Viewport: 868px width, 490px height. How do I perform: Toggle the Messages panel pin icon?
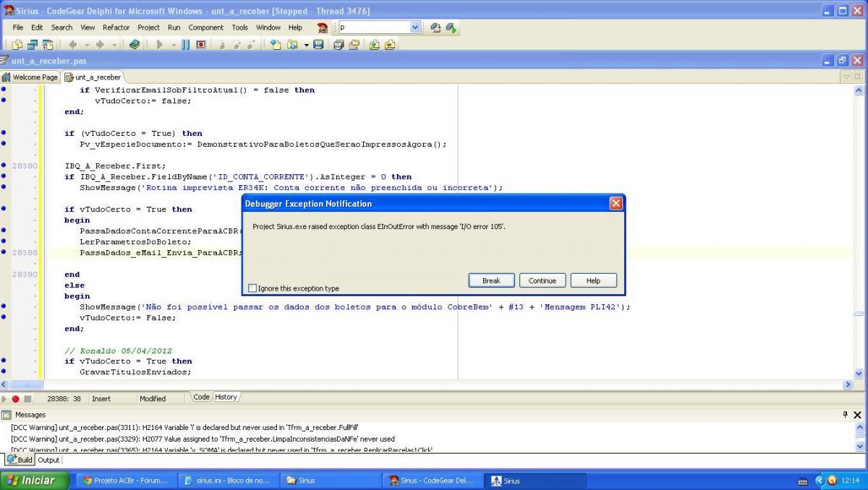click(x=845, y=415)
